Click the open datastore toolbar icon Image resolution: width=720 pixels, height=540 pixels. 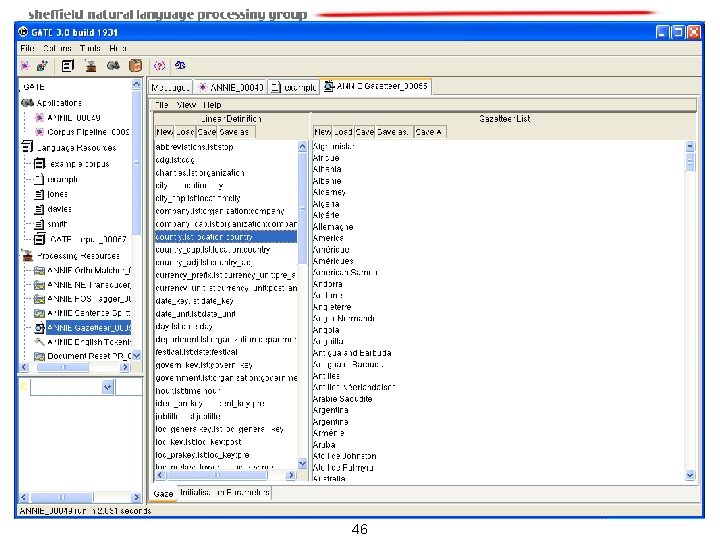(x=135, y=66)
